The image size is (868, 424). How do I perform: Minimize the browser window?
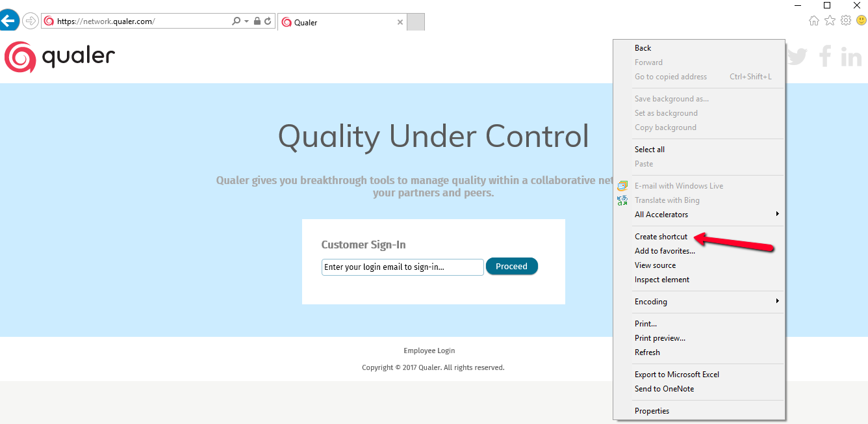(x=797, y=5)
